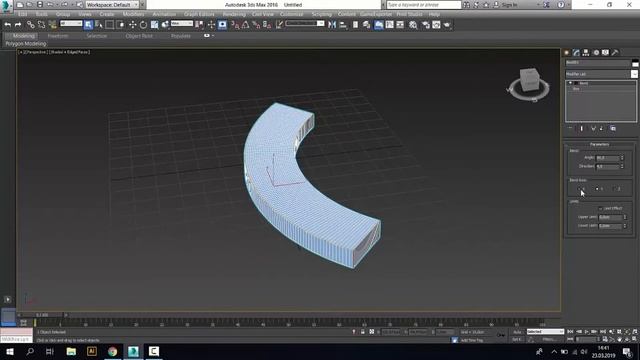Toggle Keyboard Shortcut Override

pos(222,25)
